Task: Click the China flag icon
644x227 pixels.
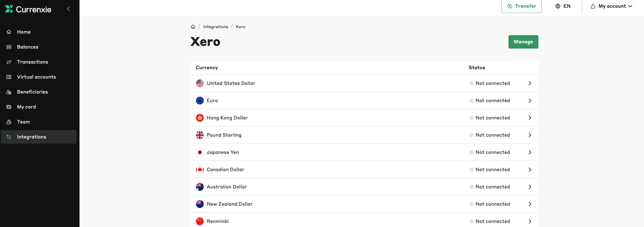Action: 200,221
